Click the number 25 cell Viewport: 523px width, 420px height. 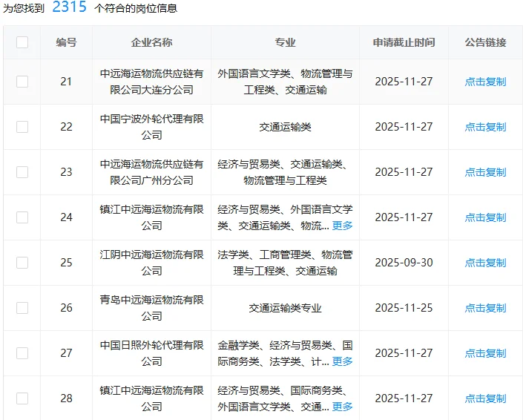click(66, 263)
